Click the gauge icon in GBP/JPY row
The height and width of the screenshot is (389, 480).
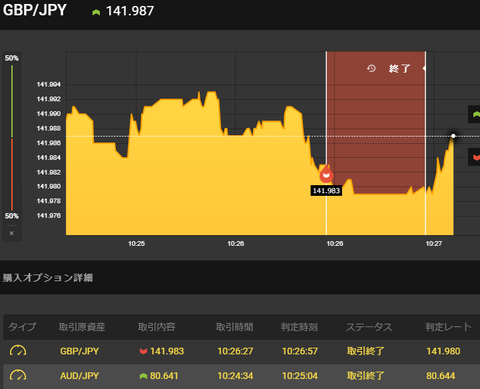18,351
